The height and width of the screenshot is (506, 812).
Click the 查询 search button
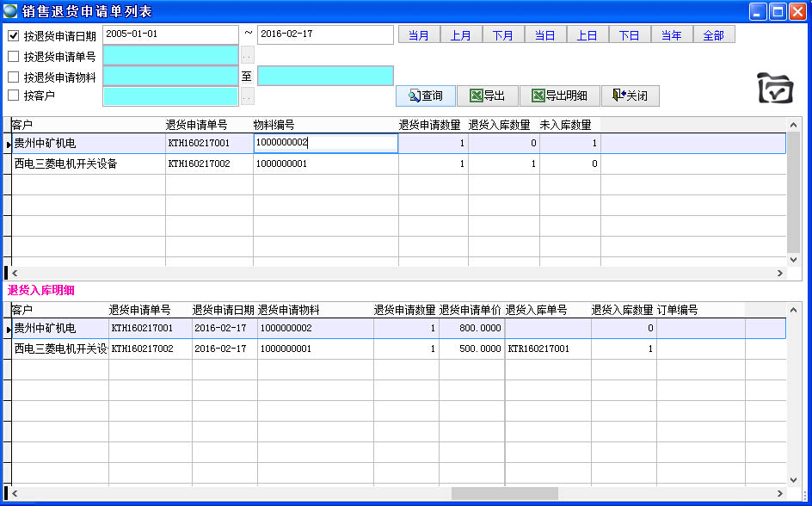tap(426, 96)
